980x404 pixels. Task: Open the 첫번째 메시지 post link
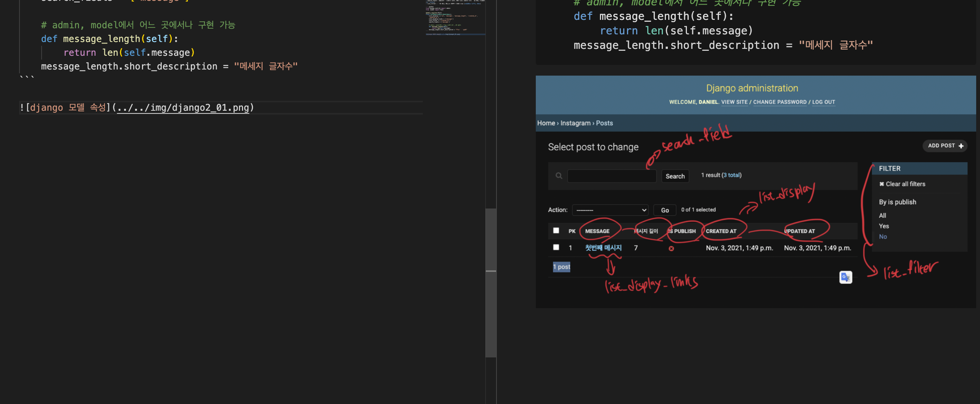(x=603, y=248)
